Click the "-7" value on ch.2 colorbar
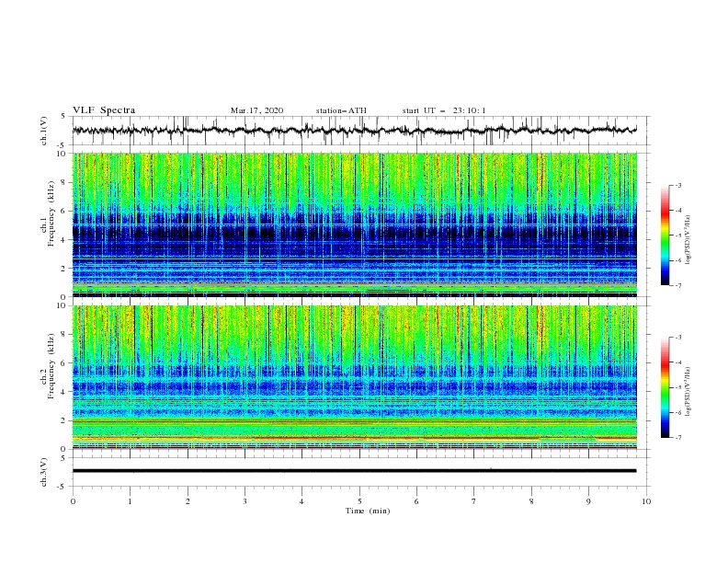 point(678,437)
